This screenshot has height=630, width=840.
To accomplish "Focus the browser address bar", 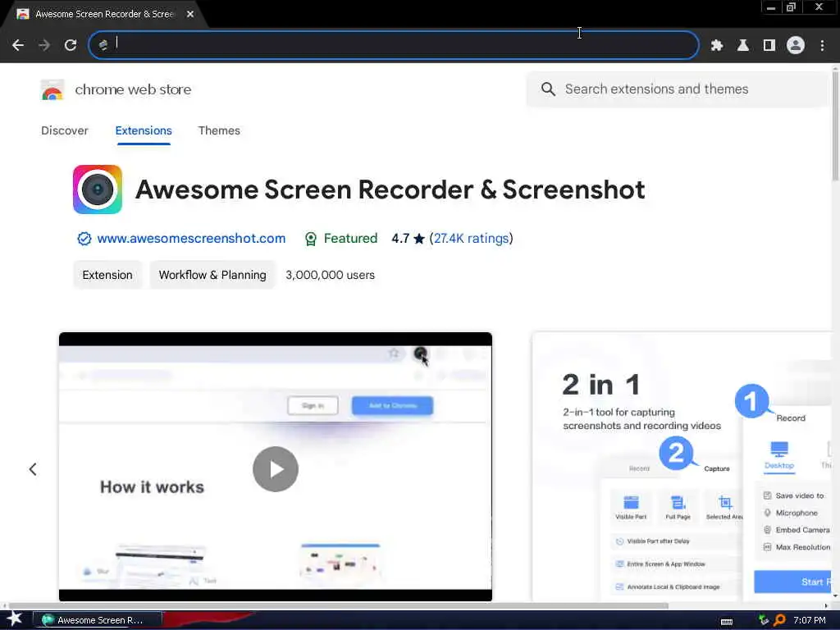I will pyautogui.click(x=394, y=45).
